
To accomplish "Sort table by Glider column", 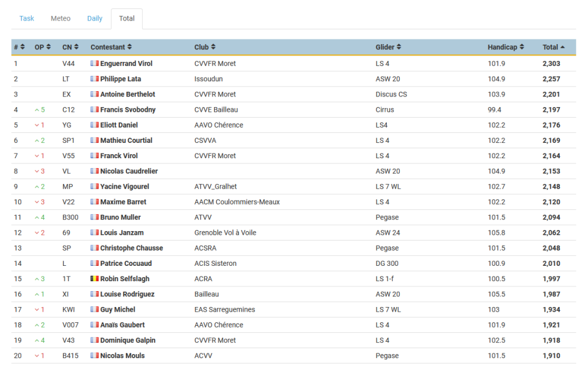I will (399, 47).
